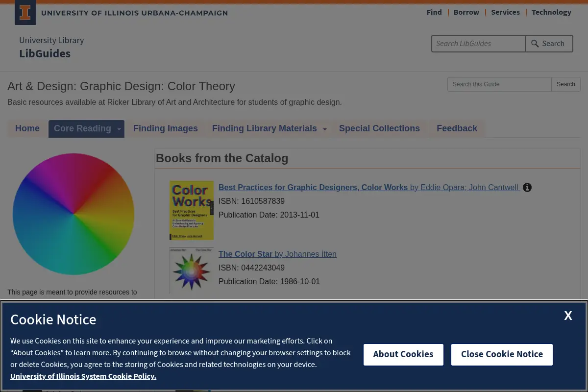
Task: Go to the Special Collections tab
Action: pyautogui.click(x=379, y=128)
